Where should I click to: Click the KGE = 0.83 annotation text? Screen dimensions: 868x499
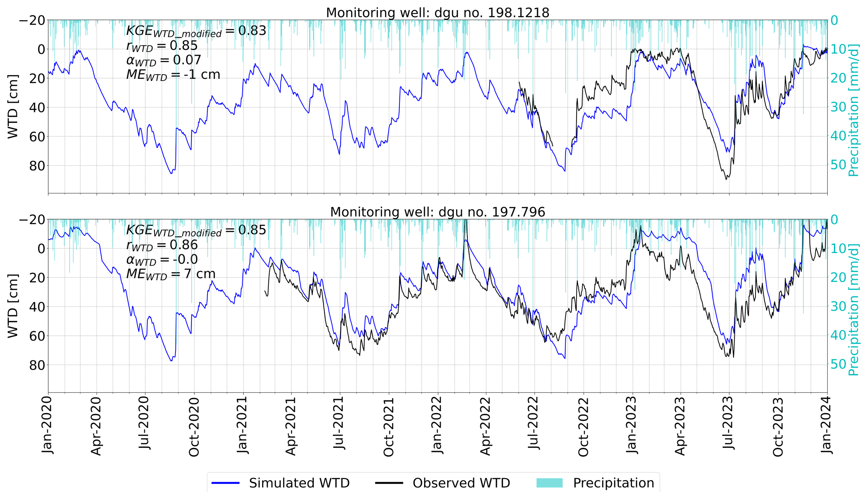coord(196,31)
